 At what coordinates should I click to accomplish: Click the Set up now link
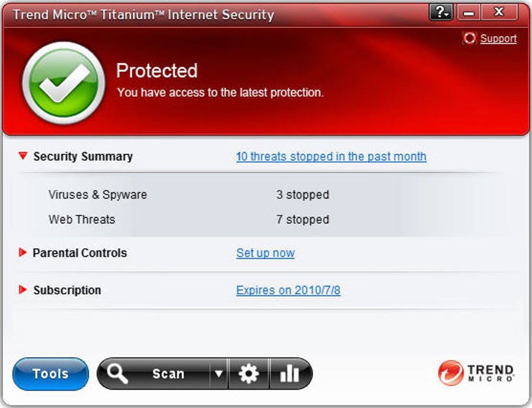coord(265,253)
